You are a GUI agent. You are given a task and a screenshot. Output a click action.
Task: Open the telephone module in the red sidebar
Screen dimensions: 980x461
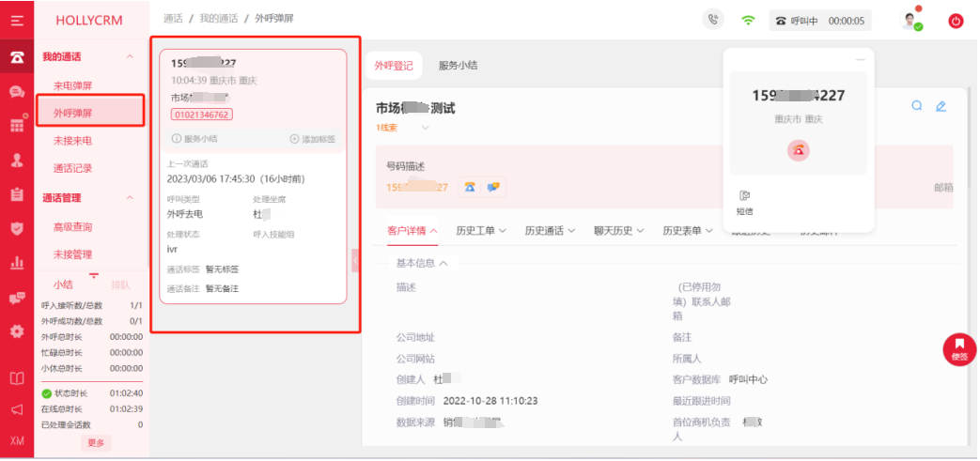click(x=17, y=57)
